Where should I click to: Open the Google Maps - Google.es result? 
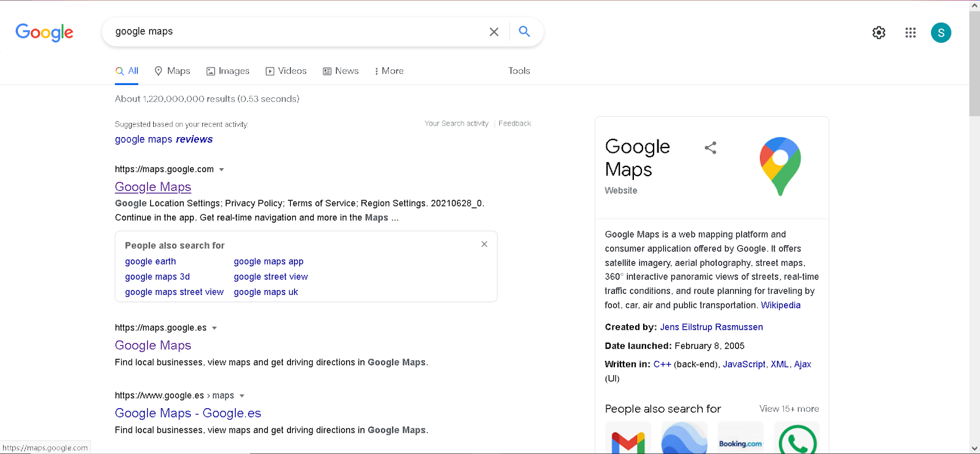(188, 414)
